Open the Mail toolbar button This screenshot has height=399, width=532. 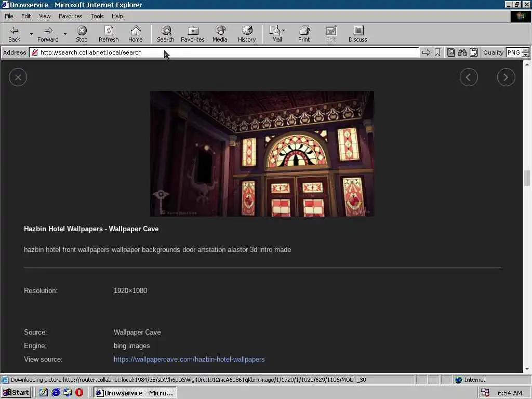coord(276,34)
